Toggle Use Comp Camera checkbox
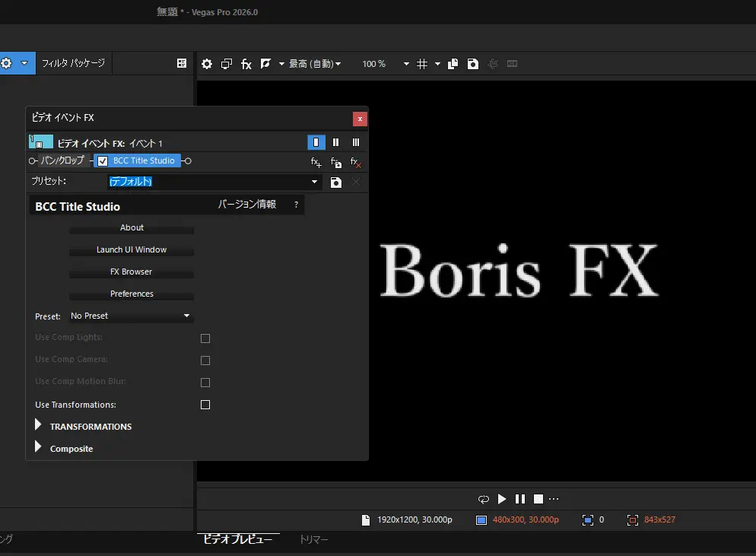Image resolution: width=756 pixels, height=556 pixels. click(205, 361)
